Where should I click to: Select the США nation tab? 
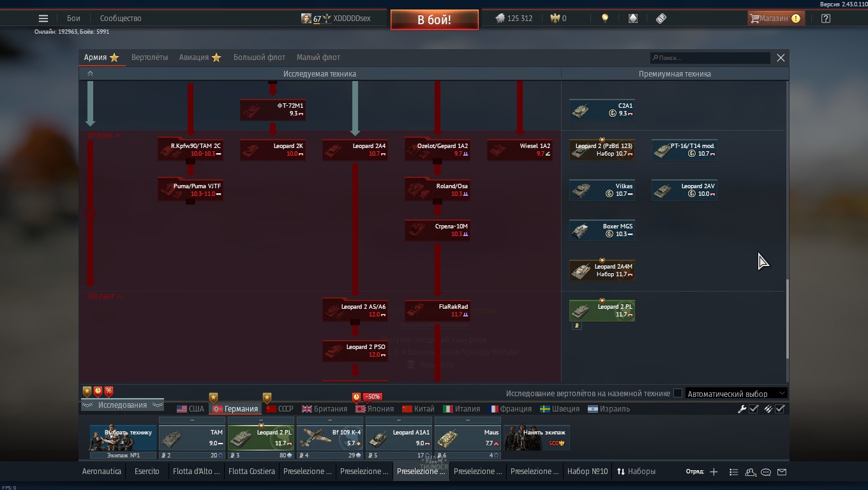[190, 409]
